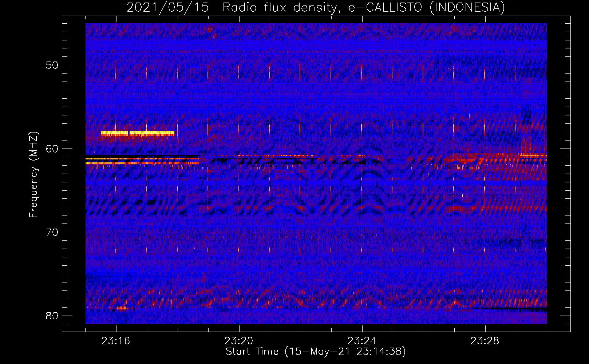Screen dimensions: 589x364
Task: Click the 23:24 time tick label
Action: pos(362,341)
